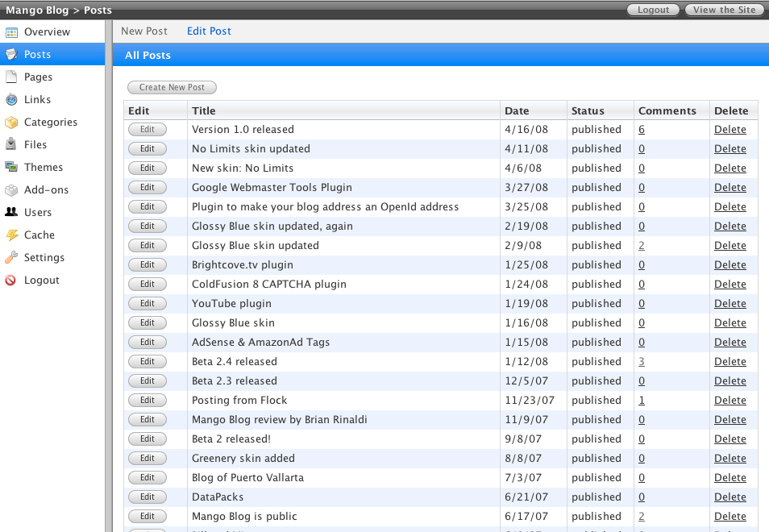The height and width of the screenshot is (532, 769).
Task: Open the 1 comment of Posting from Flock
Action: click(x=642, y=400)
